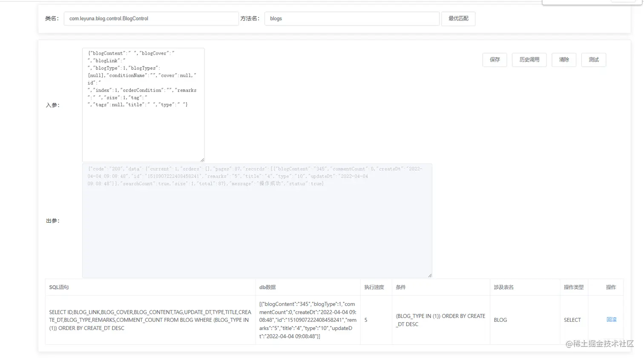Screen dimensions: 644x358
Task: Click the db数据 column header
Action: tap(308, 287)
